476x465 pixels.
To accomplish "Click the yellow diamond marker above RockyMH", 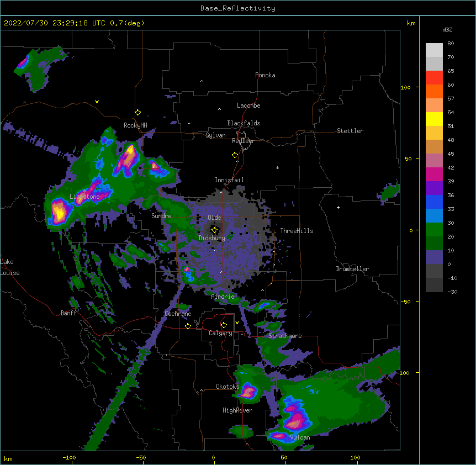I will pyautogui.click(x=138, y=113).
